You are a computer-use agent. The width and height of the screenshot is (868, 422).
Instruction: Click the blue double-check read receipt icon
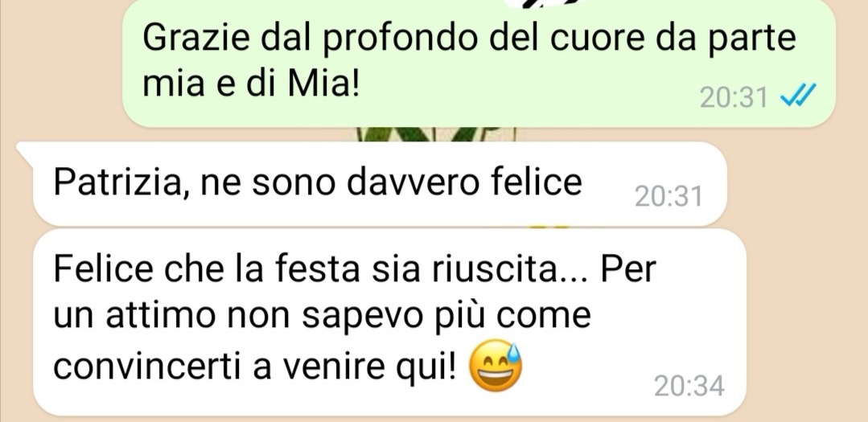click(x=798, y=96)
